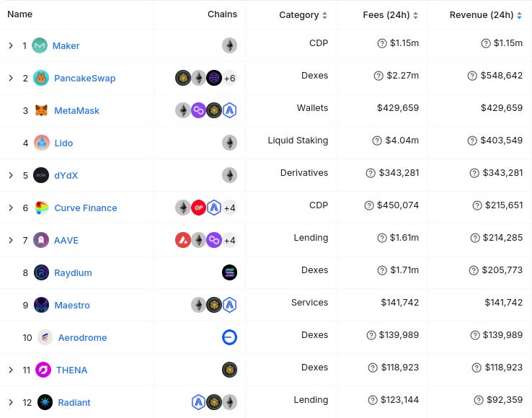Viewport: 532px width, 418px height.
Task: Click the Optimism chain icon in Curve row
Action: point(198,208)
